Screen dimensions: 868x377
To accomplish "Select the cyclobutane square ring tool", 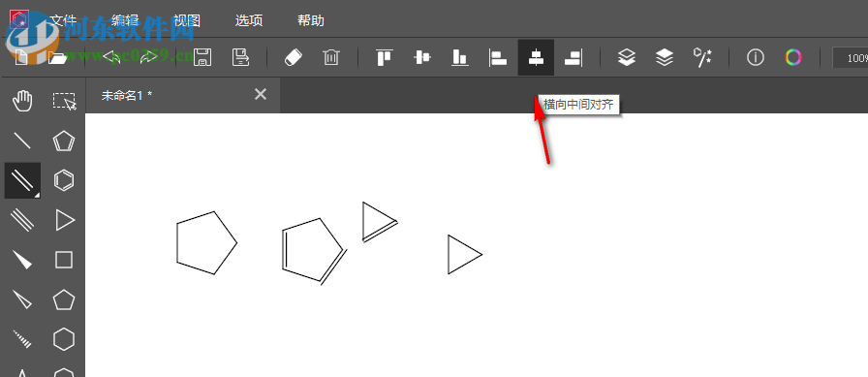I will point(64,260).
